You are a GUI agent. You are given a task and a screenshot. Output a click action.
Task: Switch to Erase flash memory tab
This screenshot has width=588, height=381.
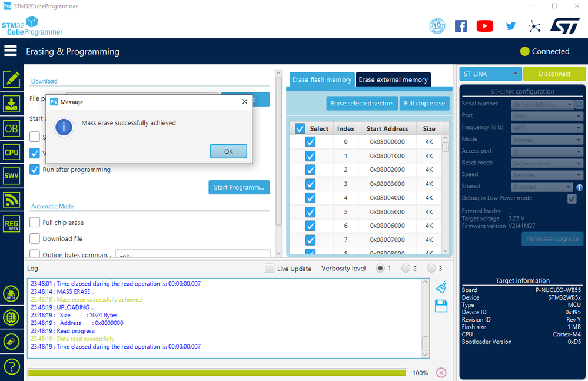[x=322, y=79]
